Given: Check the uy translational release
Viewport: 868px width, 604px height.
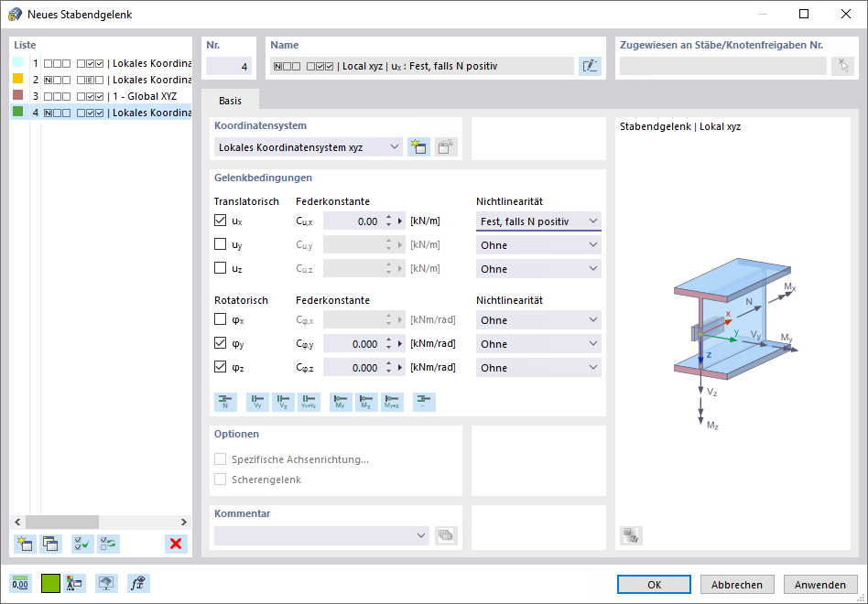Looking at the screenshot, I should (221, 244).
